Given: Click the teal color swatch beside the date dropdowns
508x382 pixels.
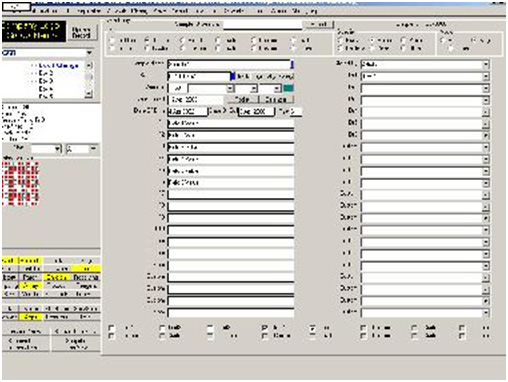Looking at the screenshot, I should pyautogui.click(x=288, y=88).
